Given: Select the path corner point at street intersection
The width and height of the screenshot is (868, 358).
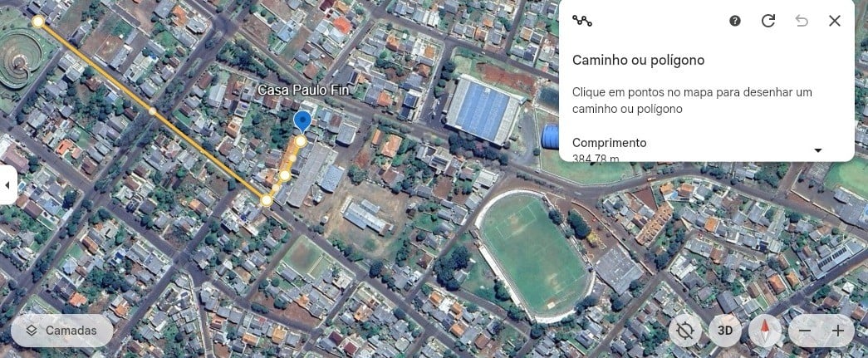Looking at the screenshot, I should point(267,200).
